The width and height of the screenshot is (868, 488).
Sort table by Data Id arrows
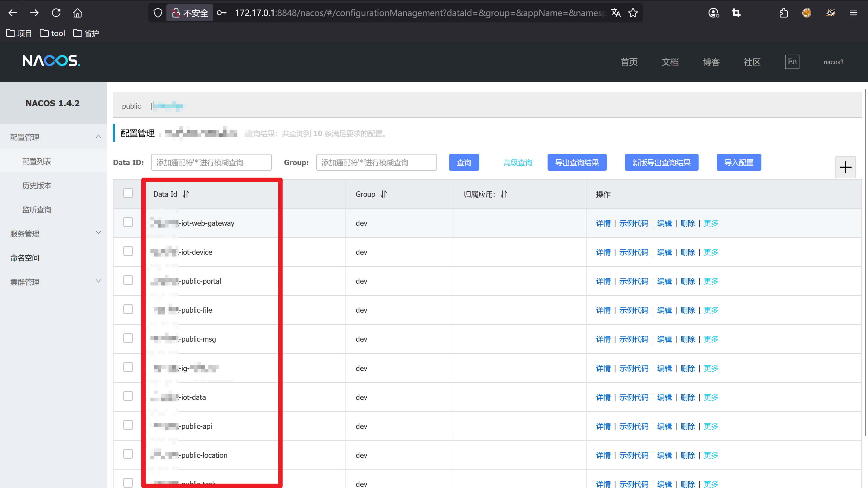point(186,194)
